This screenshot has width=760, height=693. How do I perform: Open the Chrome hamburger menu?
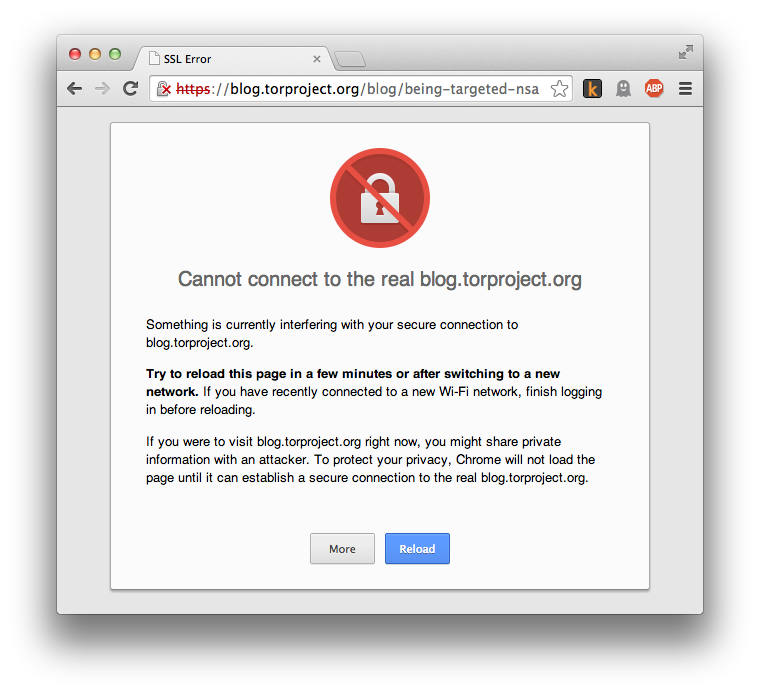685,89
